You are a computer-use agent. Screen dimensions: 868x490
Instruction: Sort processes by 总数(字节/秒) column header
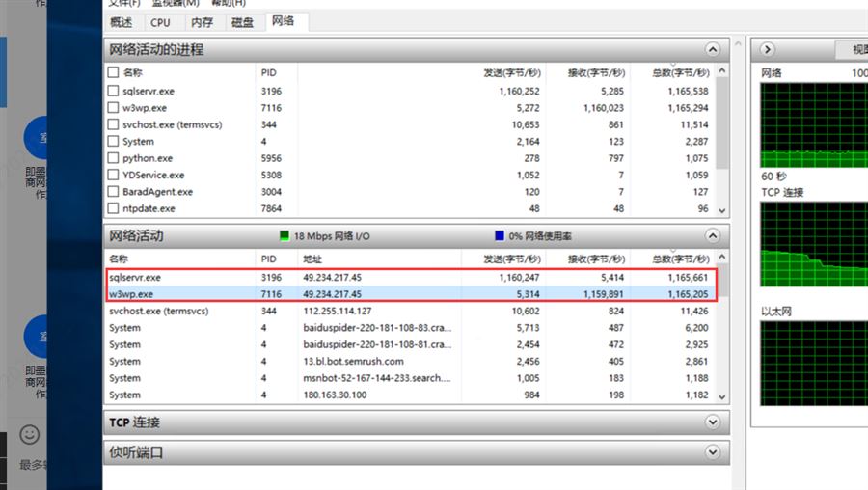680,72
